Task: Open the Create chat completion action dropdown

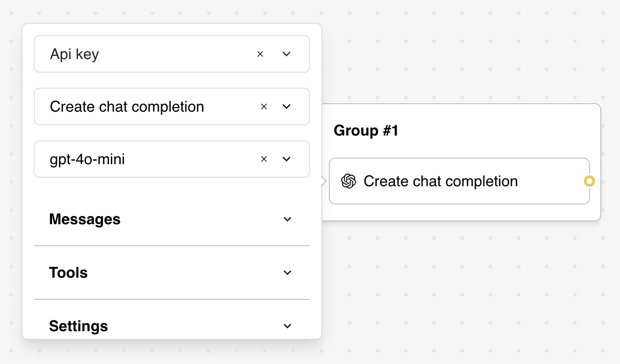Action: point(287,106)
